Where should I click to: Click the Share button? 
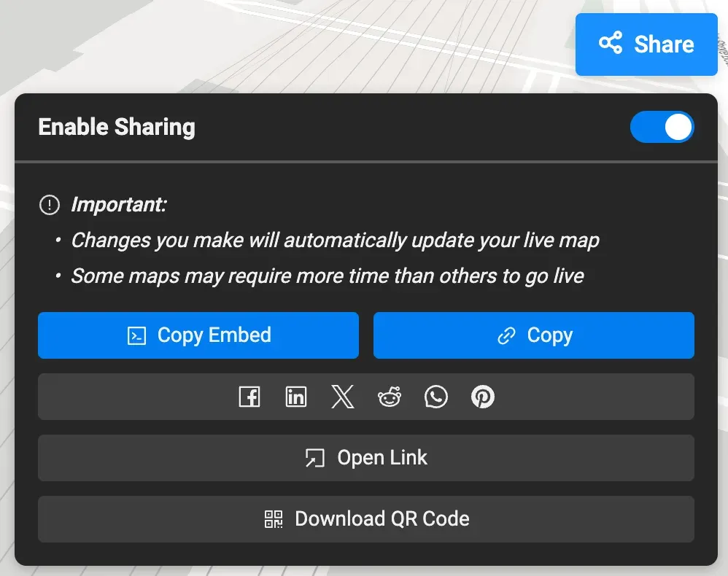[646, 44]
